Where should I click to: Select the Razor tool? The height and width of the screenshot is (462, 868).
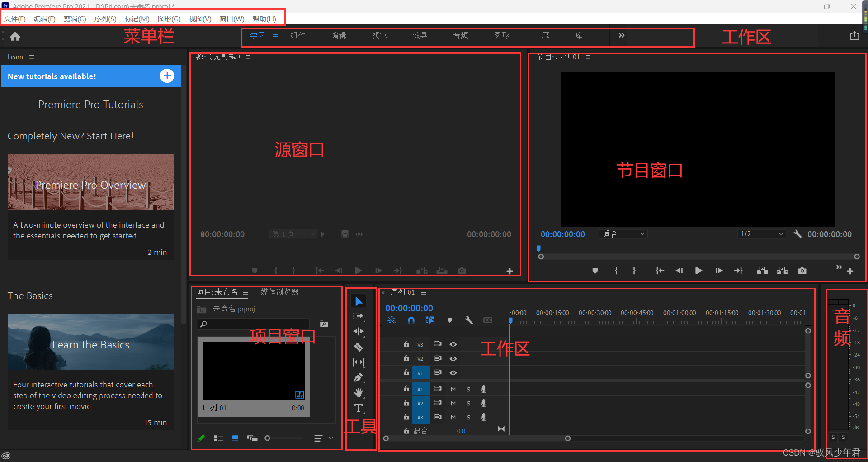[x=359, y=347]
